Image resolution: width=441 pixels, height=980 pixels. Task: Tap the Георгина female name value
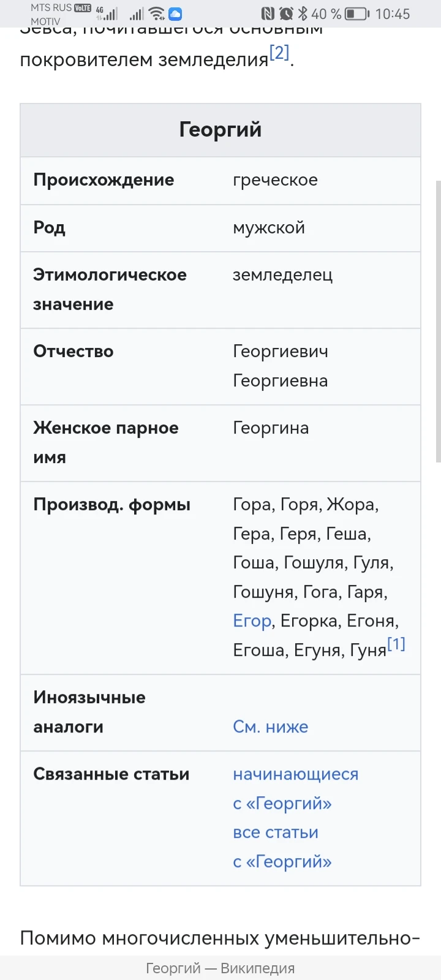click(x=271, y=428)
